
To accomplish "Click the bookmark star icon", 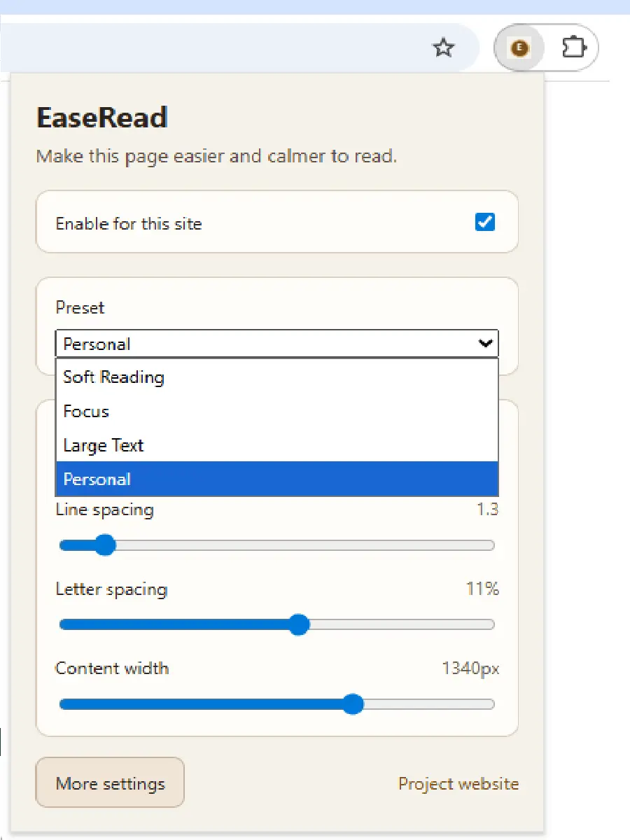I will [443, 48].
